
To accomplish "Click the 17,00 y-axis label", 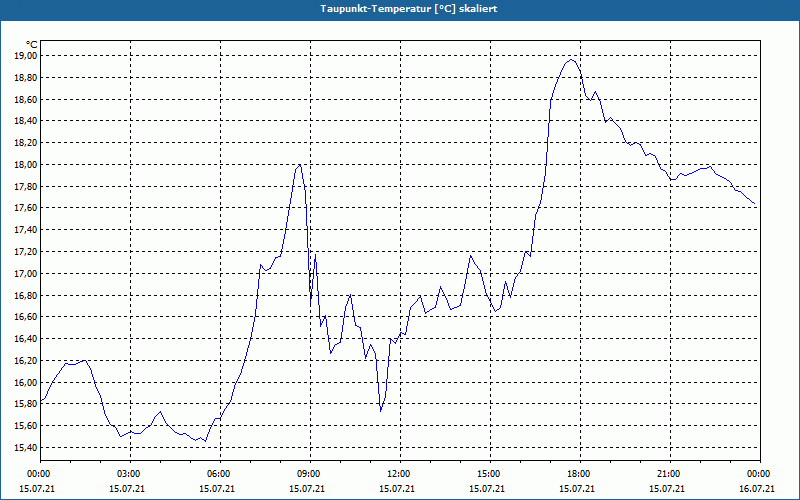I will 27,274.
